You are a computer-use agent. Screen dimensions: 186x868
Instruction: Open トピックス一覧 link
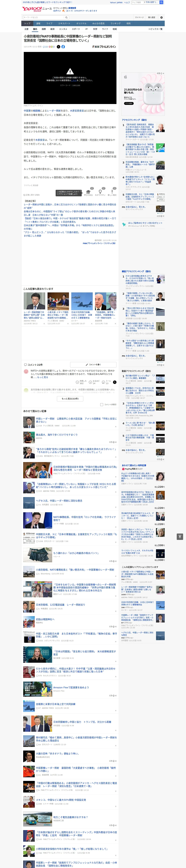pyautogui.click(x=155, y=29)
